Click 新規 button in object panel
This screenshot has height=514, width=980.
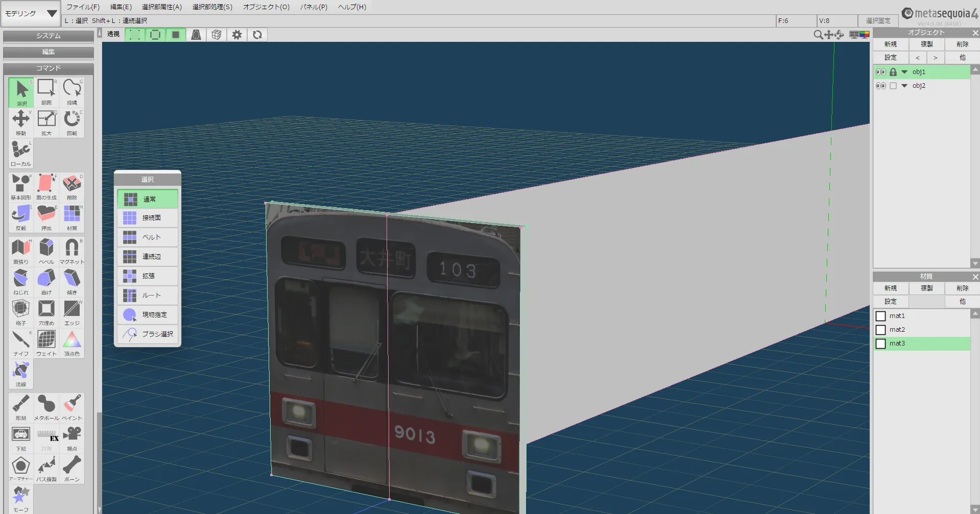click(891, 44)
